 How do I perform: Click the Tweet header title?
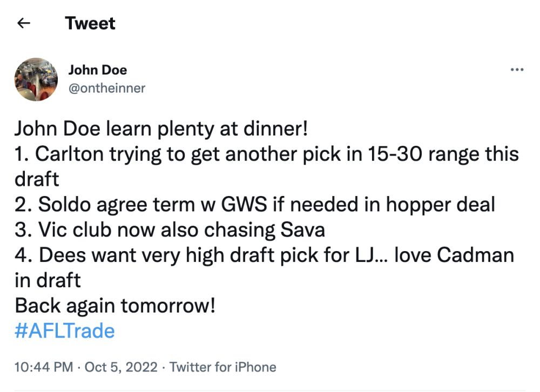tap(90, 23)
